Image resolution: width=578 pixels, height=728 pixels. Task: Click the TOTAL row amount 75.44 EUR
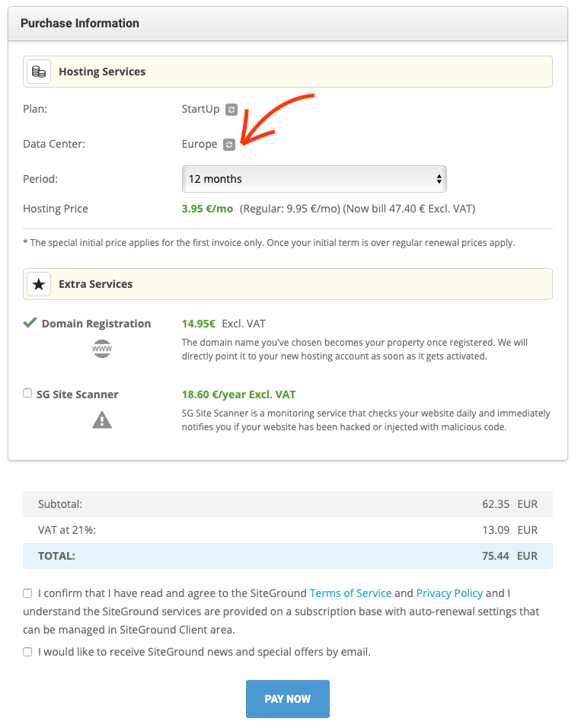509,556
